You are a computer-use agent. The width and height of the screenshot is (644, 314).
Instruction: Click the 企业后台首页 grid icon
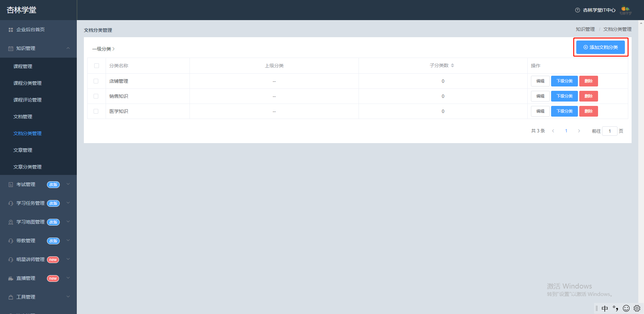(11, 30)
